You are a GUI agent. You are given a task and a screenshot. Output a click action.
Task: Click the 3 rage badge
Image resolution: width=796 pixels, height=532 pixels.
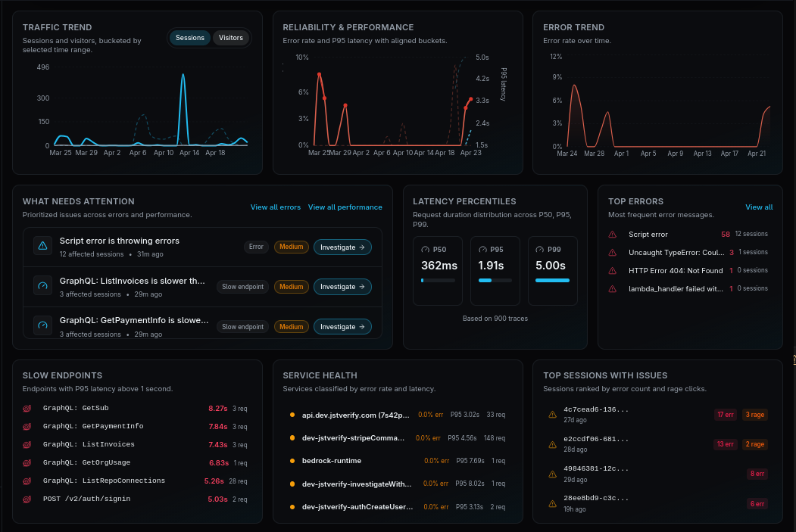click(x=755, y=415)
